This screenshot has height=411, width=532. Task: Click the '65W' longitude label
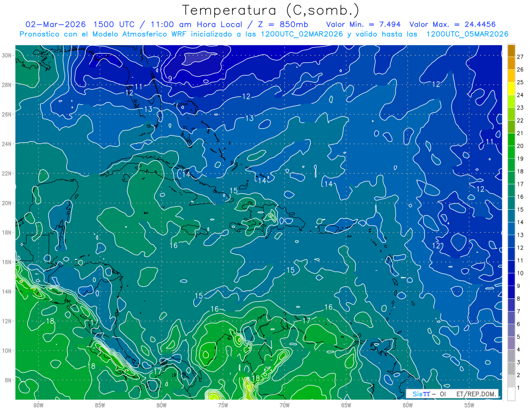click(x=346, y=405)
